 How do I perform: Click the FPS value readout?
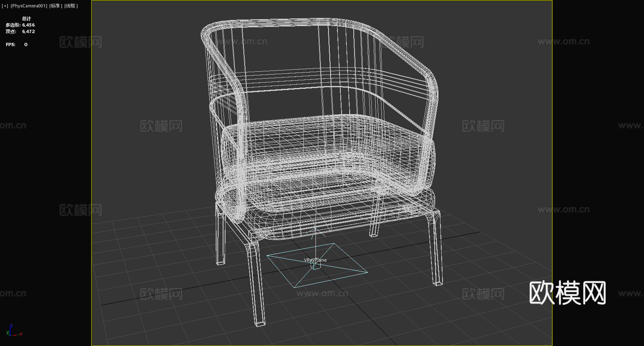click(26, 44)
